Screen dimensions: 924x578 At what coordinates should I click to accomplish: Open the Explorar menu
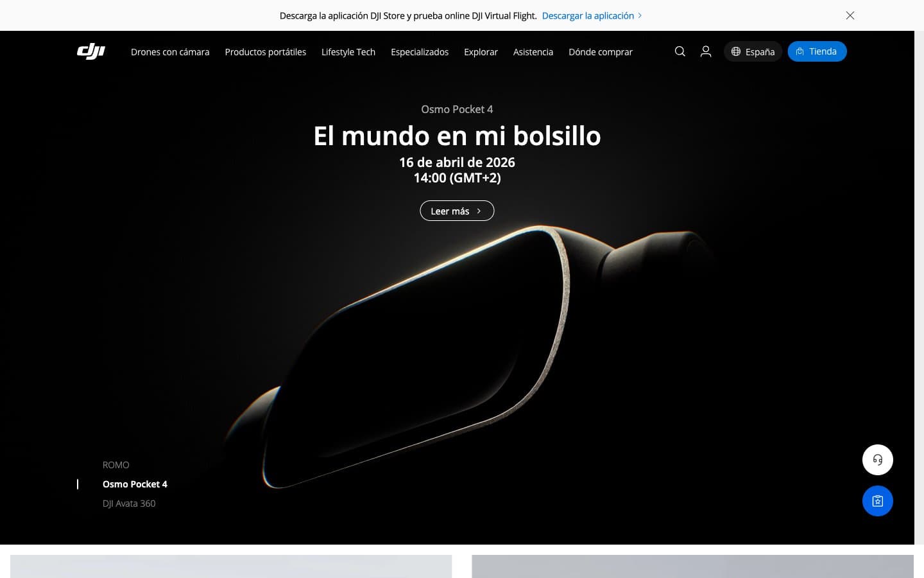(481, 52)
